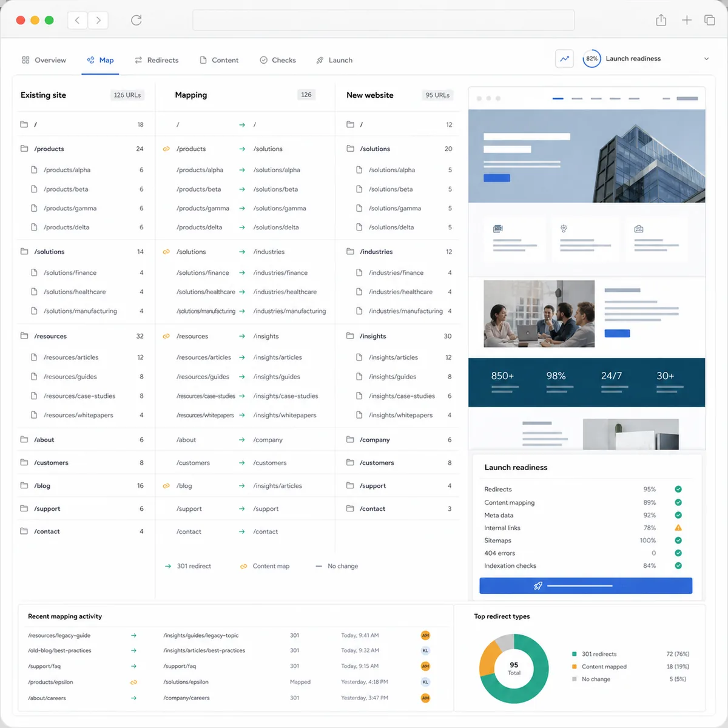This screenshot has width=728, height=728.
Task: Open /resources/legacy-guide activity row
Action: tap(237, 636)
